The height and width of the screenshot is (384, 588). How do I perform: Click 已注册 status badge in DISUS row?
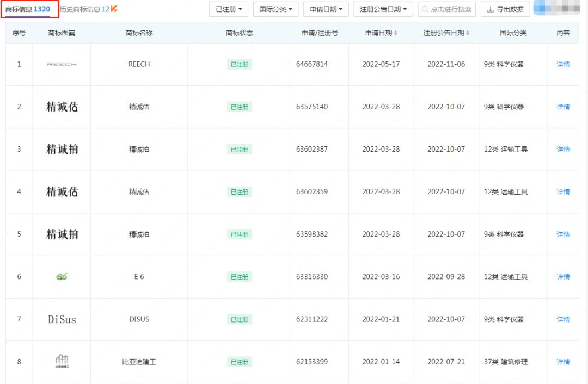click(x=239, y=319)
